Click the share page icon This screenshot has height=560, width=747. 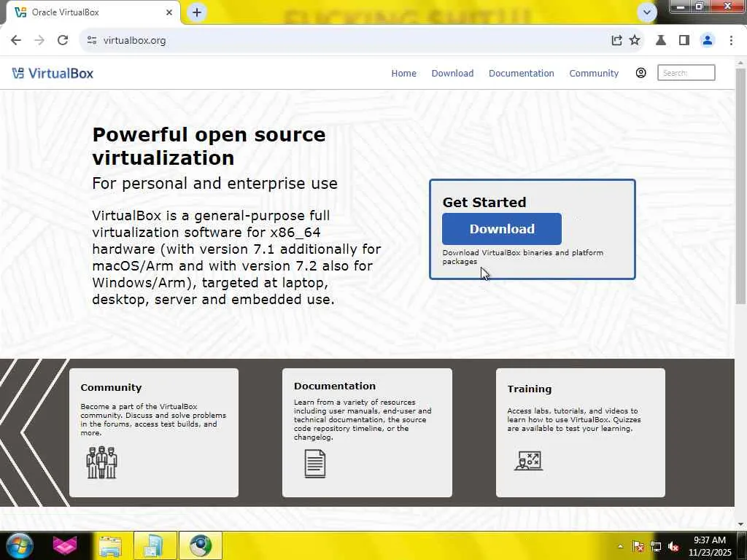pos(616,41)
